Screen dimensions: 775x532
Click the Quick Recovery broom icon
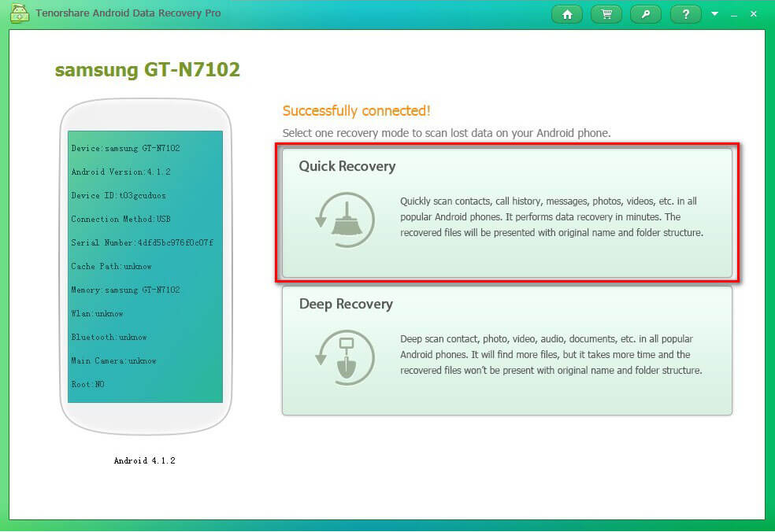pyautogui.click(x=345, y=220)
